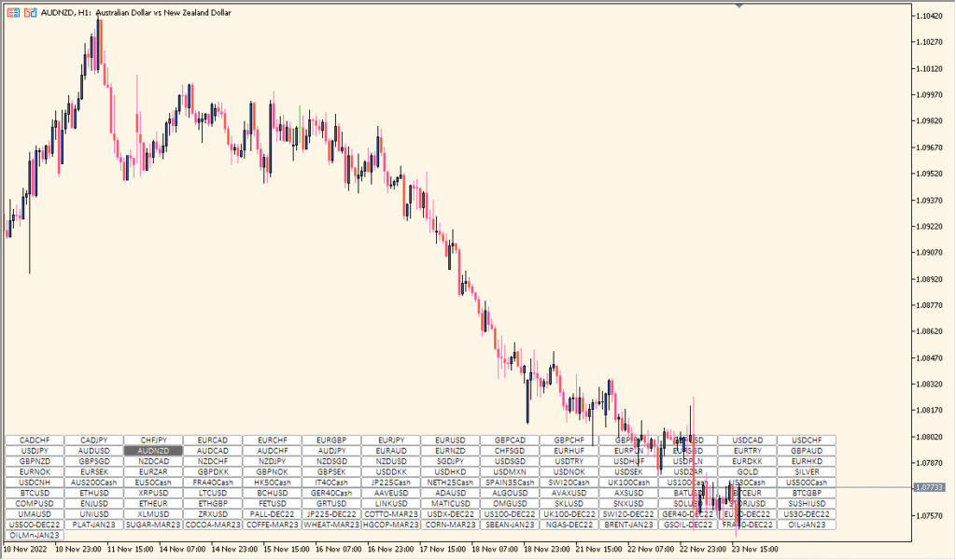Pick the US500Cash index button

coord(807,483)
